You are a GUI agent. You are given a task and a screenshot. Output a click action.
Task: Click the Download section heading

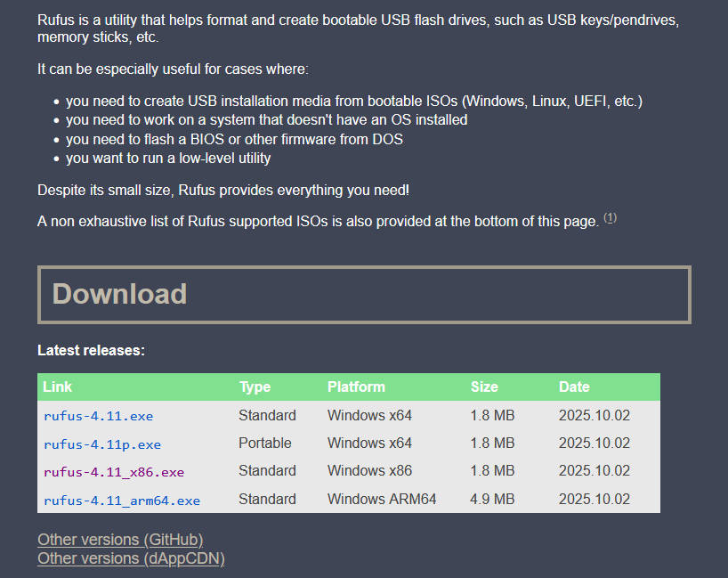coord(119,294)
